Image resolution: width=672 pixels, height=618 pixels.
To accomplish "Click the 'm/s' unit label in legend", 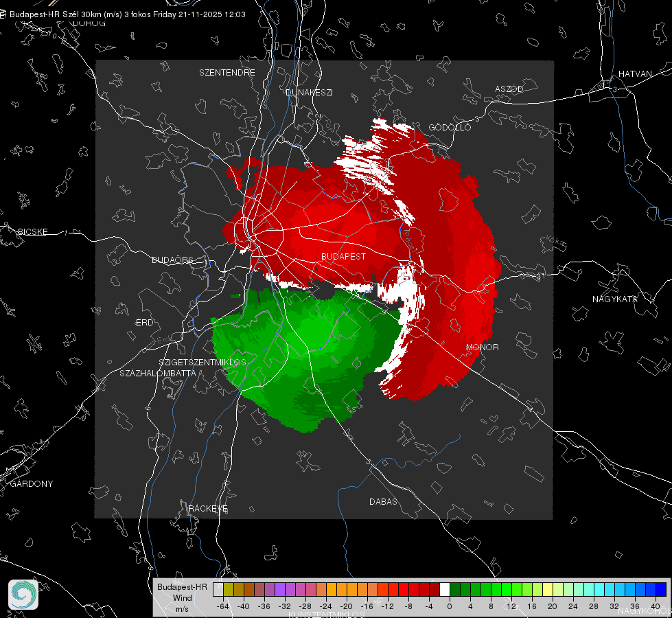I will pos(182,608).
